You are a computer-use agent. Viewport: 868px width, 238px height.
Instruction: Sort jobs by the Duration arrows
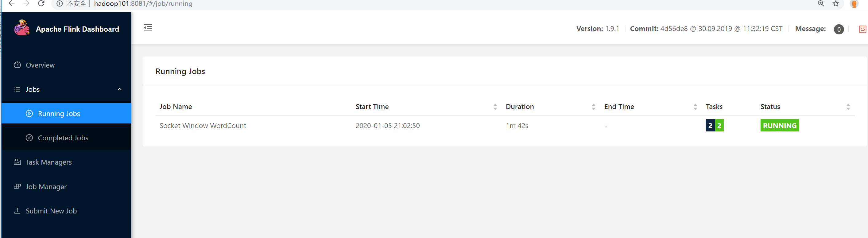click(x=593, y=107)
